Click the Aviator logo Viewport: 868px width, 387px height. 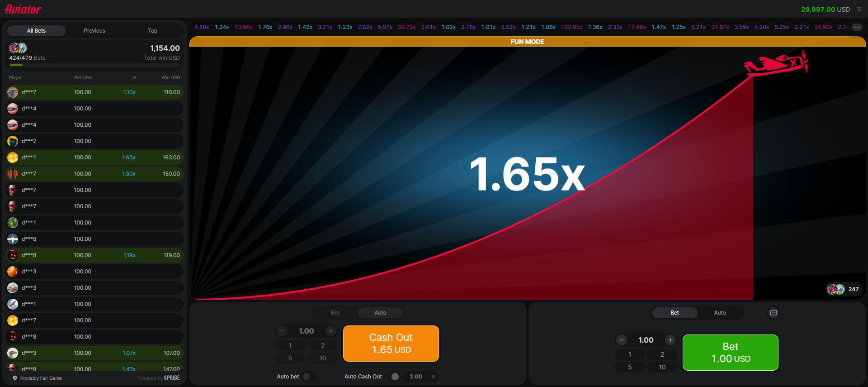tap(23, 9)
